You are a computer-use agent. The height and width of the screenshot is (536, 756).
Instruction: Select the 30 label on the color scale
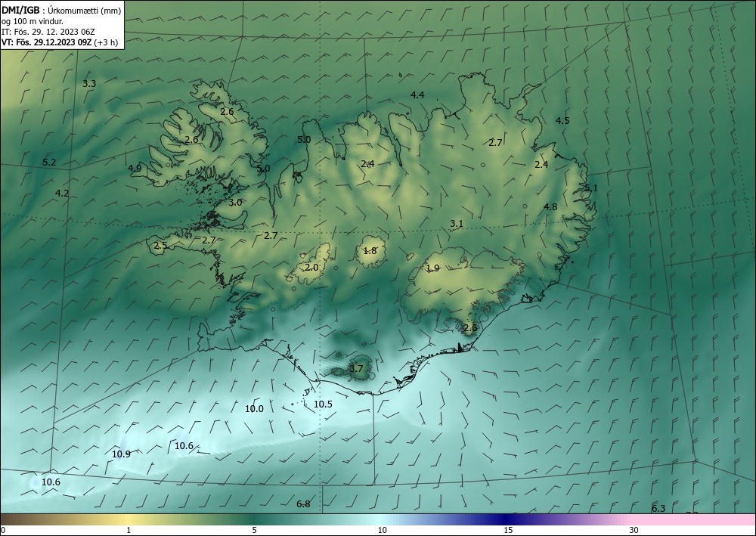click(634, 530)
